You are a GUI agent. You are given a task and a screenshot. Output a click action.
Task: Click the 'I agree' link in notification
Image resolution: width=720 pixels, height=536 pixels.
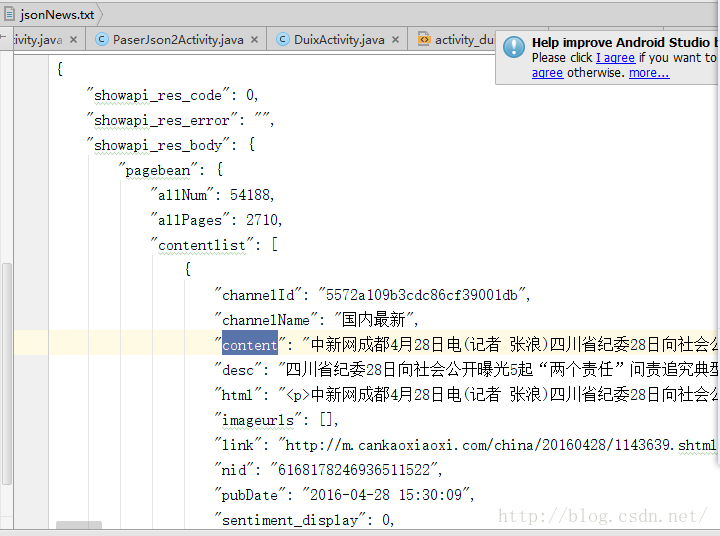pos(615,58)
